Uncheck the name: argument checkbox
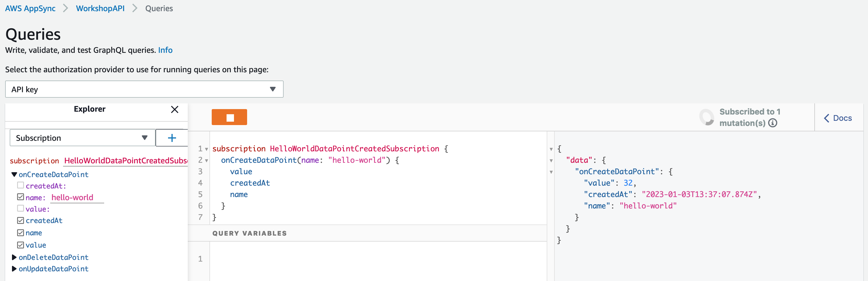 pyautogui.click(x=21, y=197)
